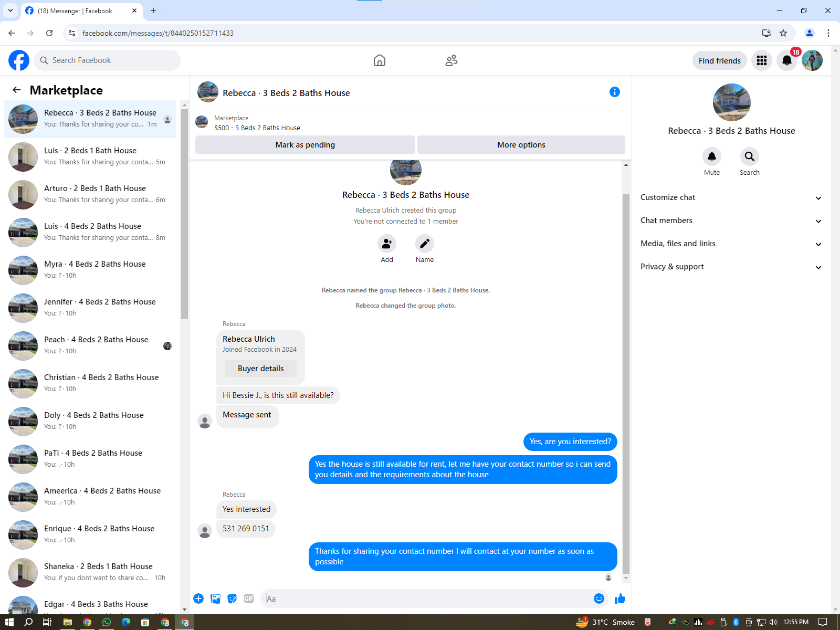This screenshot has height=630, width=840.
Task: Open Luis 2 Beds 1 Bath House chat
Action: click(90, 157)
